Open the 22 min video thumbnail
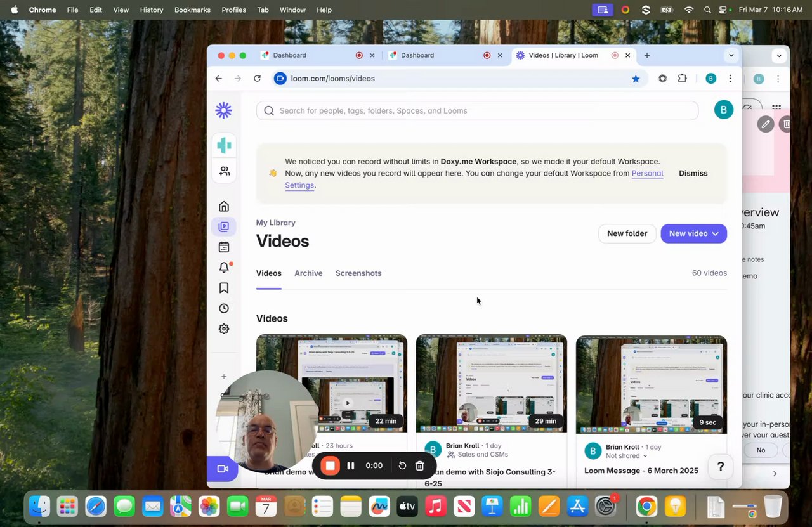 (332, 384)
